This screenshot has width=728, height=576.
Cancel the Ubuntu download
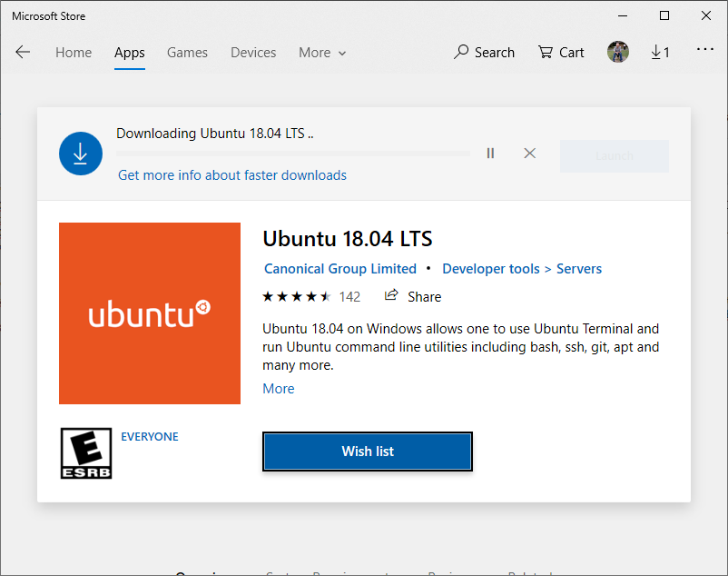click(529, 153)
